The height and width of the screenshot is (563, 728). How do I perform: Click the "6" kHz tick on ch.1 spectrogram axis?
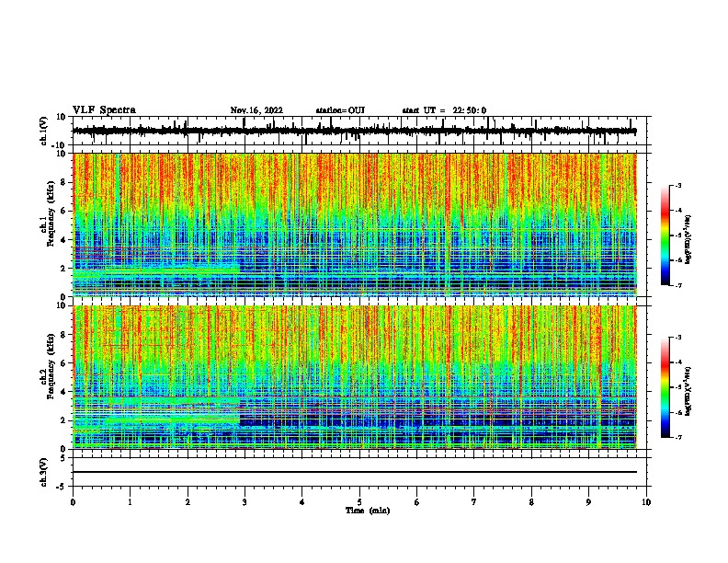[x=63, y=211]
